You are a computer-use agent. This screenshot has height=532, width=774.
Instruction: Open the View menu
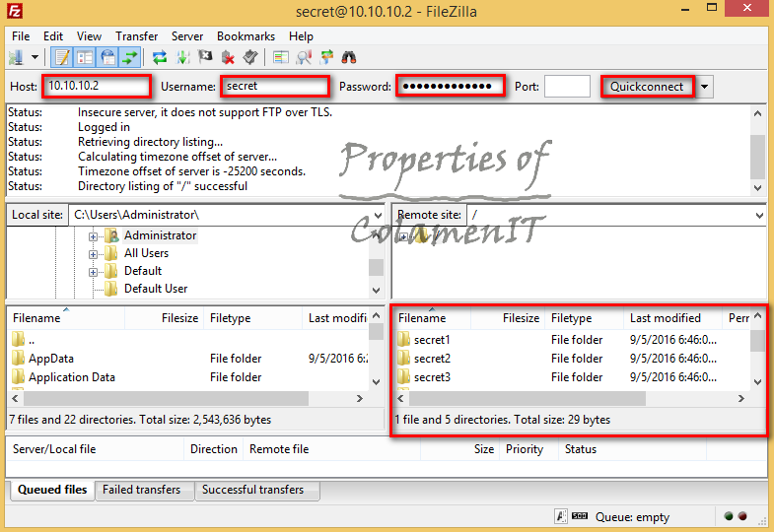coord(89,36)
